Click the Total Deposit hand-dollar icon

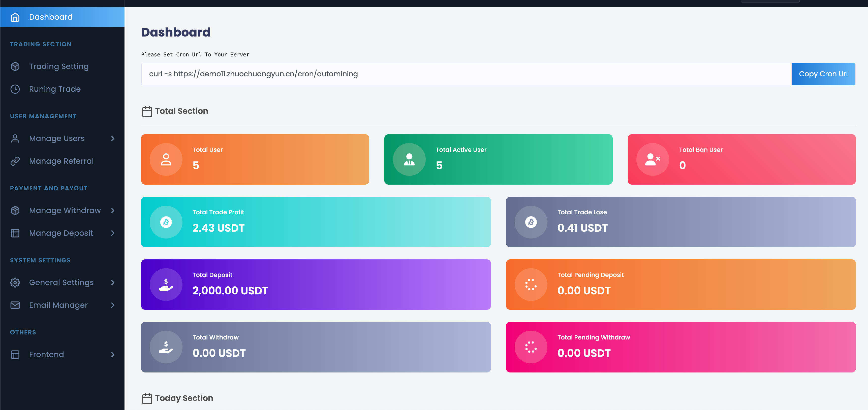(166, 285)
